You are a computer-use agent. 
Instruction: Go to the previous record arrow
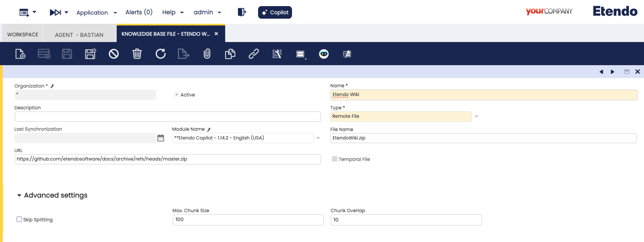click(601, 72)
